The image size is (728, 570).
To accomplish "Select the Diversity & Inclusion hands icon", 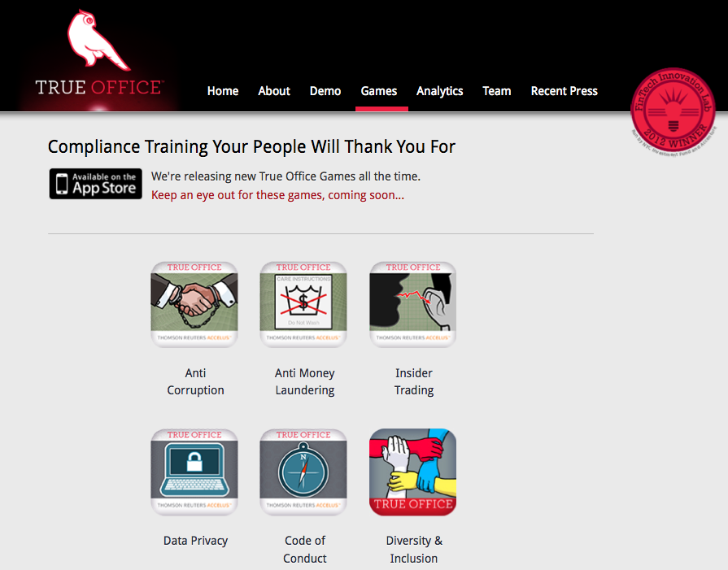I will (x=412, y=472).
